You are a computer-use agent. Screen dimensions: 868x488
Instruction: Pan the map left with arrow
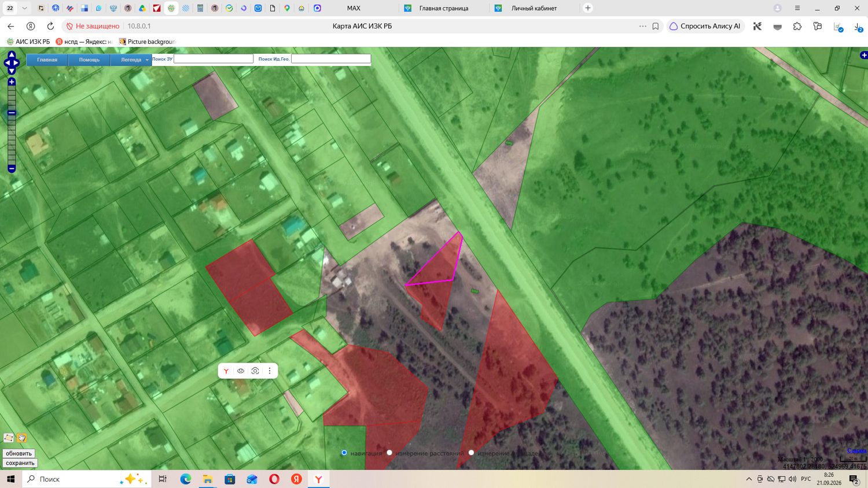(x=6, y=63)
